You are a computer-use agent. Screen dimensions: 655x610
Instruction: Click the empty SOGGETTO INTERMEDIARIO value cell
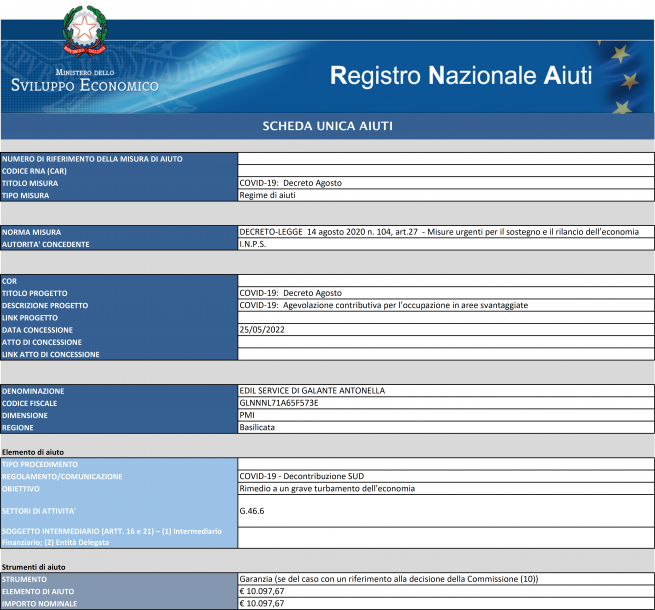[446, 537]
